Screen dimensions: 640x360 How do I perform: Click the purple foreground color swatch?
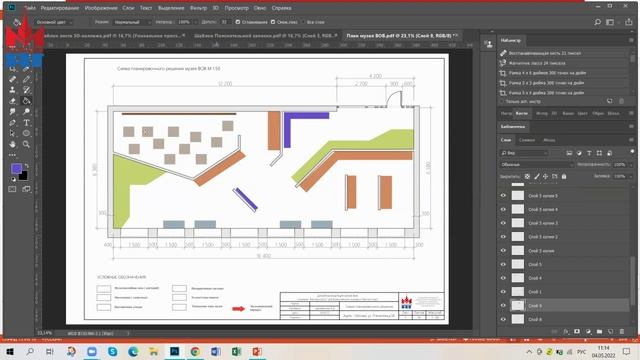(x=16, y=169)
